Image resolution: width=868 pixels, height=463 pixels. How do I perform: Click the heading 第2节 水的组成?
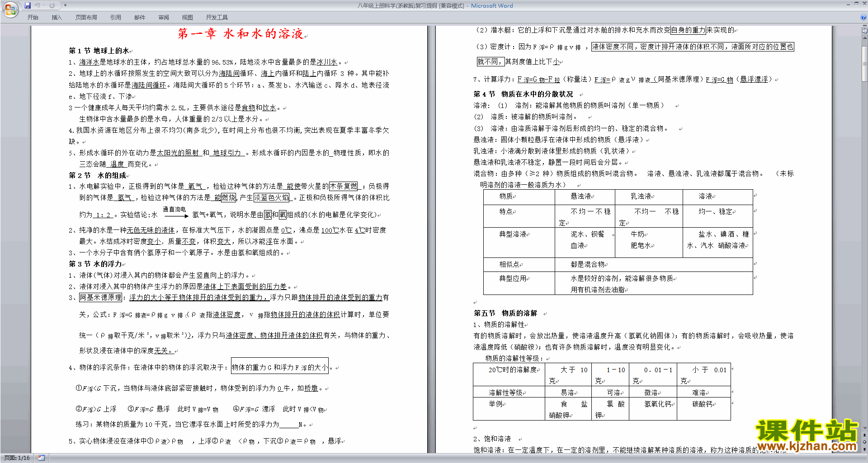pyautogui.click(x=97, y=175)
